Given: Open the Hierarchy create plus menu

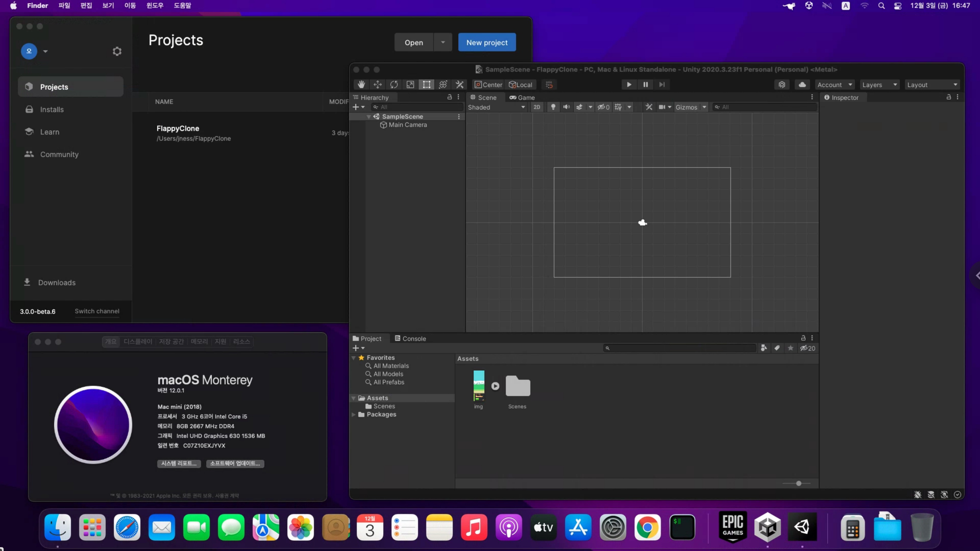Looking at the screenshot, I should [x=358, y=107].
